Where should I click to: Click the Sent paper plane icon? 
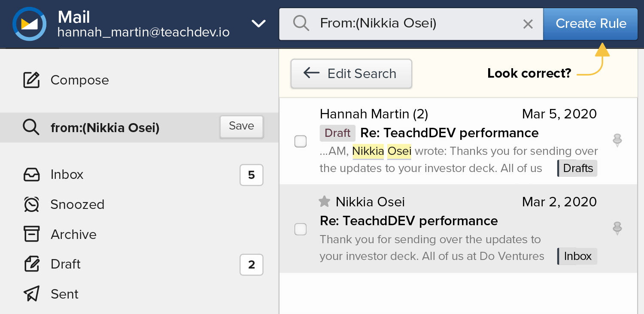(31, 294)
